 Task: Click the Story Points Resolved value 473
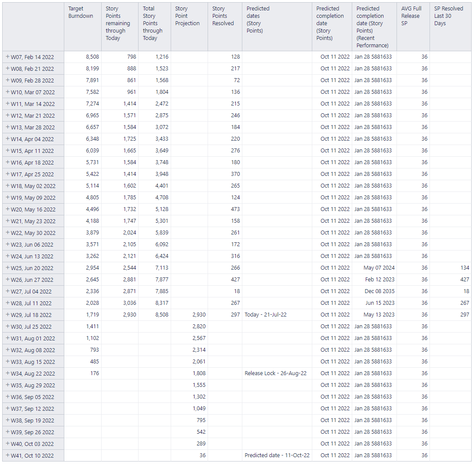point(235,209)
